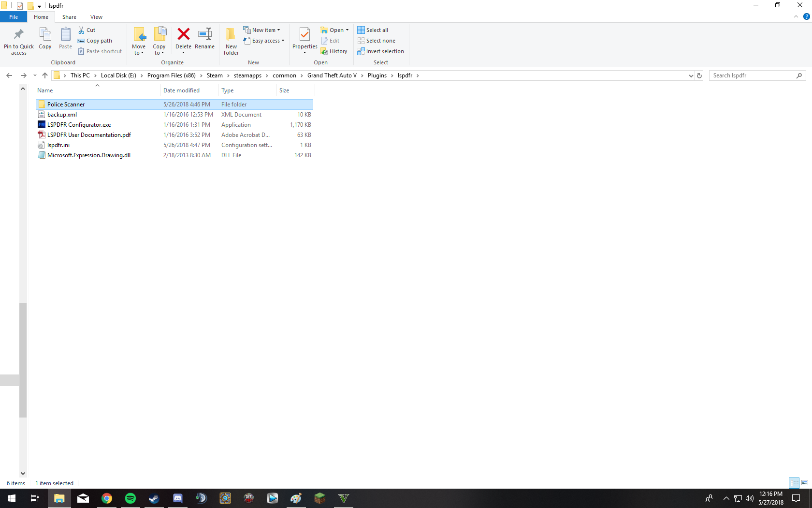This screenshot has width=812, height=508.
Task: Select the backup.xml file
Action: [x=174, y=115]
